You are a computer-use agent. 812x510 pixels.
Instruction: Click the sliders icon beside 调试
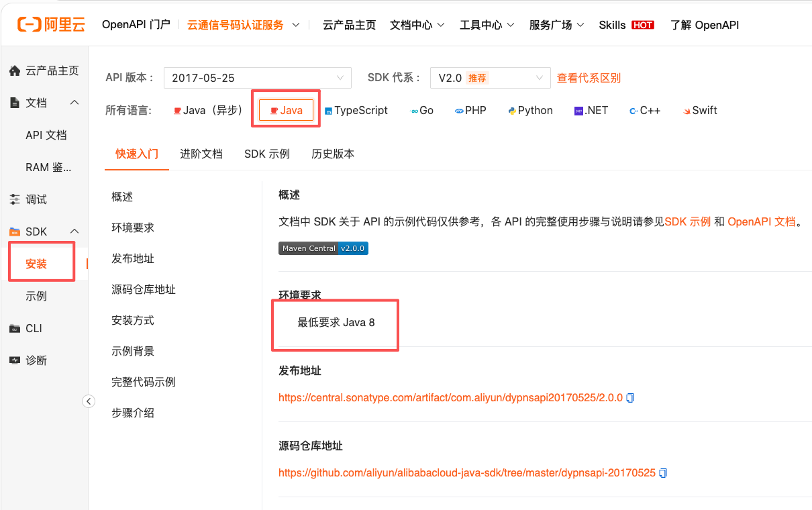pyautogui.click(x=15, y=199)
